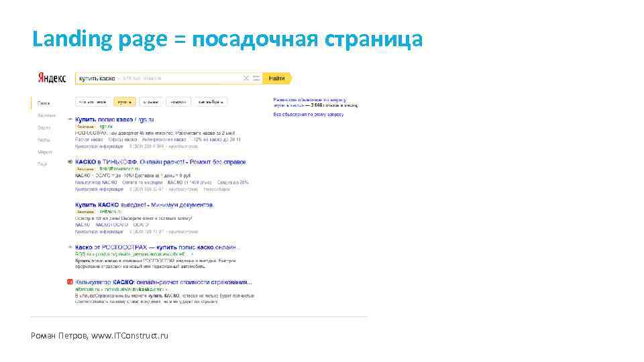Switch to the Карты tab
644x362 pixels.
(44, 140)
